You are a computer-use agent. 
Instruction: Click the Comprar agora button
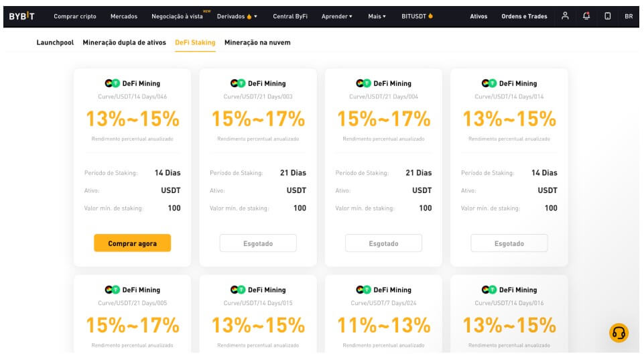coord(132,243)
